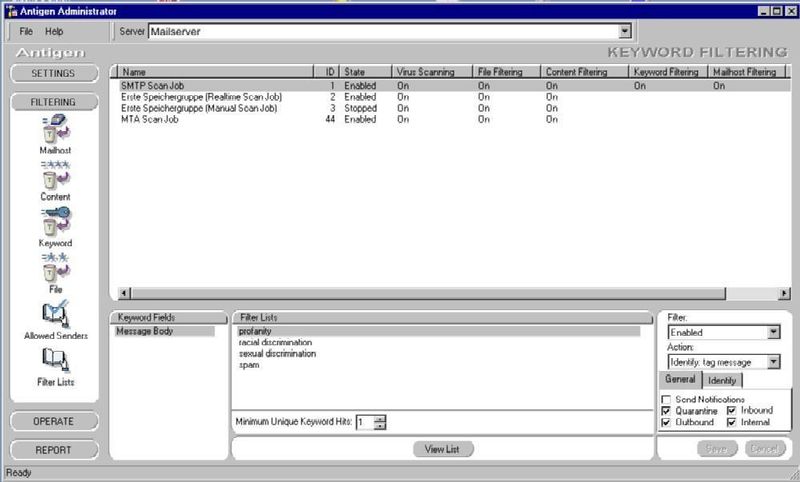Click the File Filtering column header

[x=507, y=72]
